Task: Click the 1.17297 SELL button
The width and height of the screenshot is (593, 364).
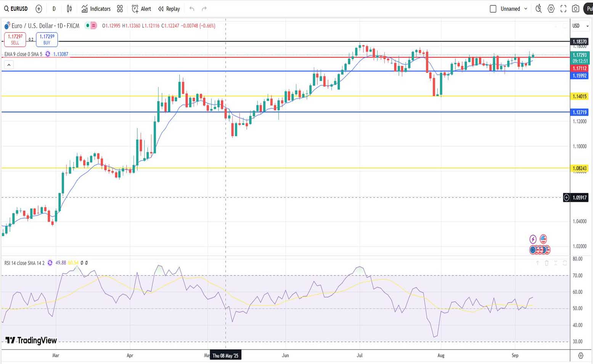Action: point(15,39)
